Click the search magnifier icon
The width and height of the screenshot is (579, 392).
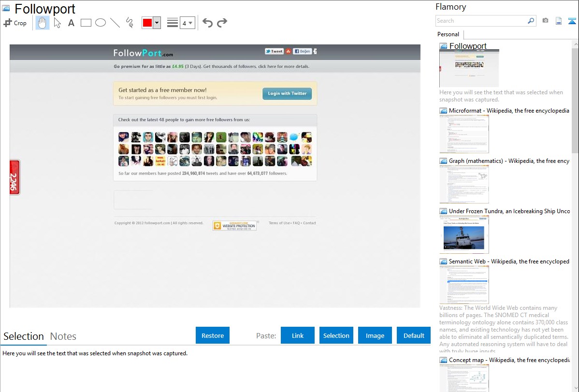point(531,21)
